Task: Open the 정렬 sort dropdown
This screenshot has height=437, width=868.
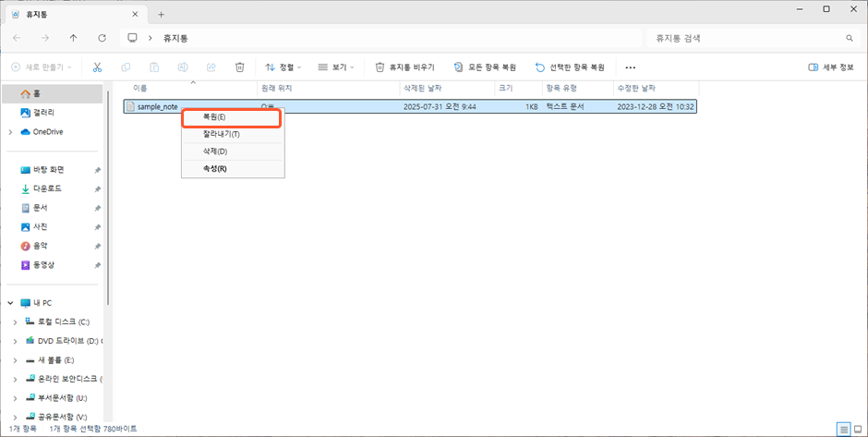Action: click(283, 67)
